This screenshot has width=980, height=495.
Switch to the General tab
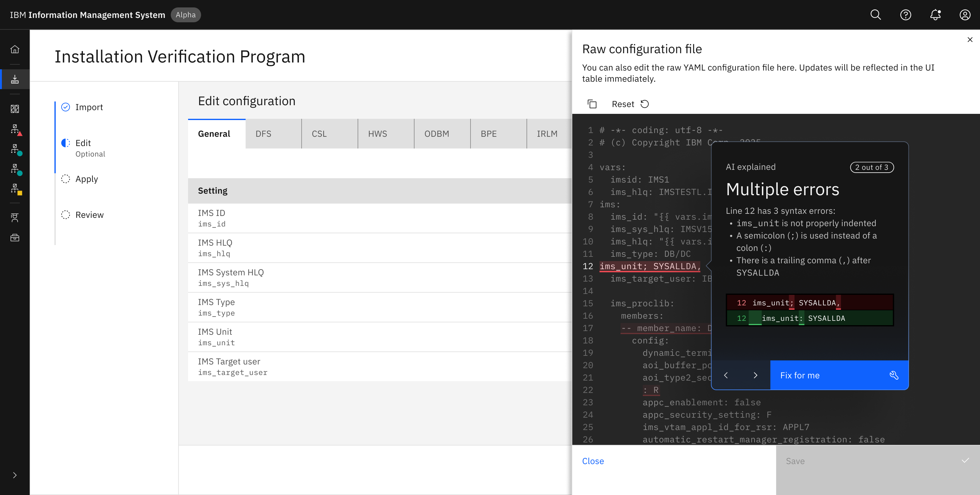pos(217,134)
